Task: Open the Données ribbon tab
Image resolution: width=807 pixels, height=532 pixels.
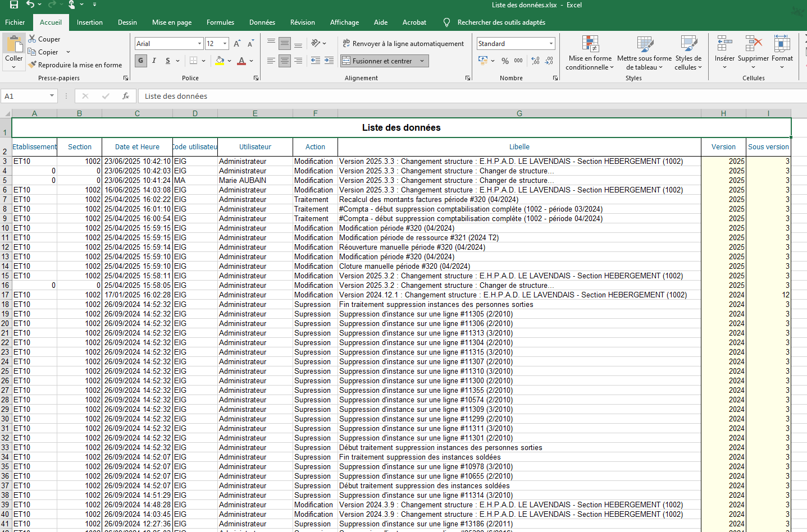Action: coord(262,22)
